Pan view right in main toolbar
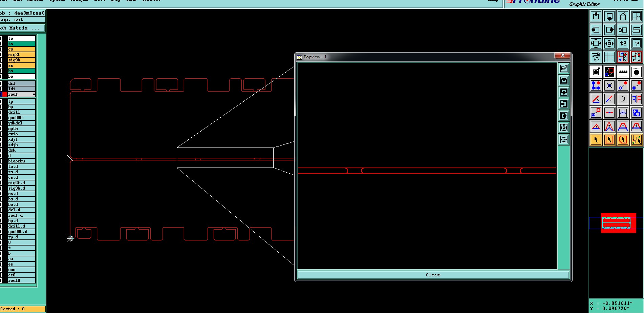 [609, 30]
